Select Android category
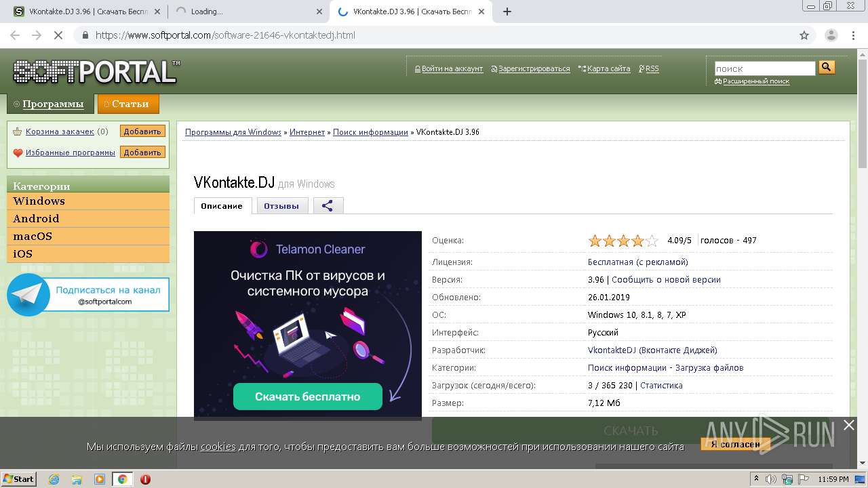 click(88, 219)
